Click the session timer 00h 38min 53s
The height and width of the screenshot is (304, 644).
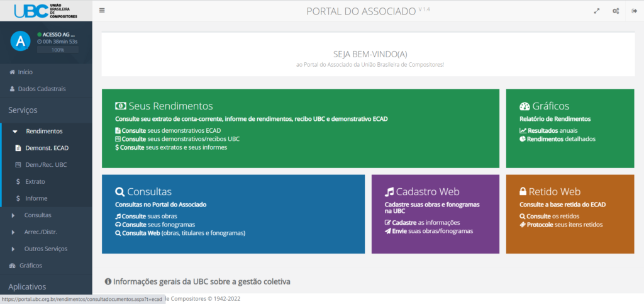(57, 42)
